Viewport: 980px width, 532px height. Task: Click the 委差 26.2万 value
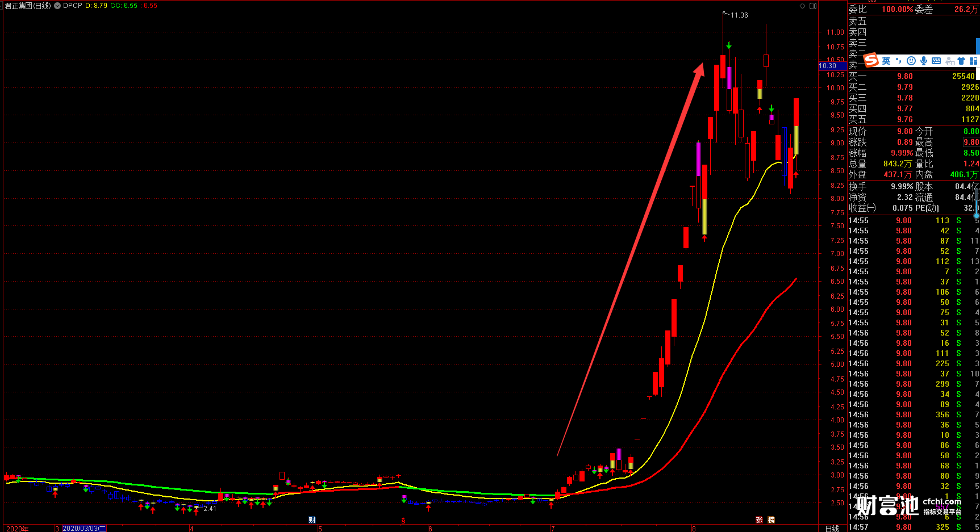pos(966,10)
